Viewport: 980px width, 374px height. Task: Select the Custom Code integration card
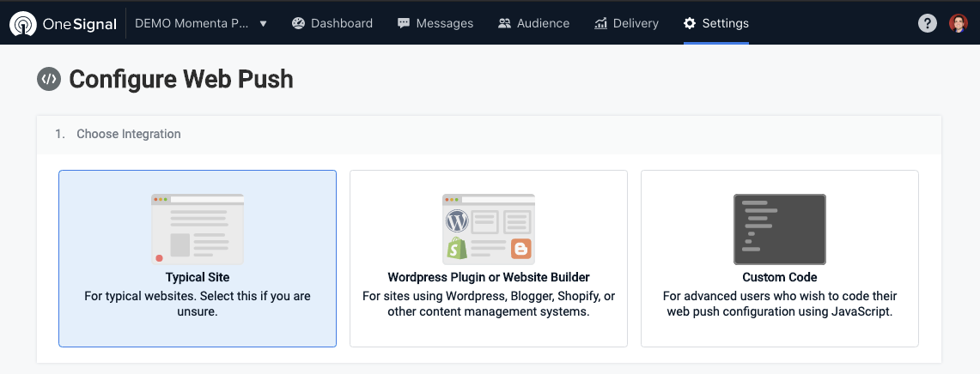click(x=780, y=258)
